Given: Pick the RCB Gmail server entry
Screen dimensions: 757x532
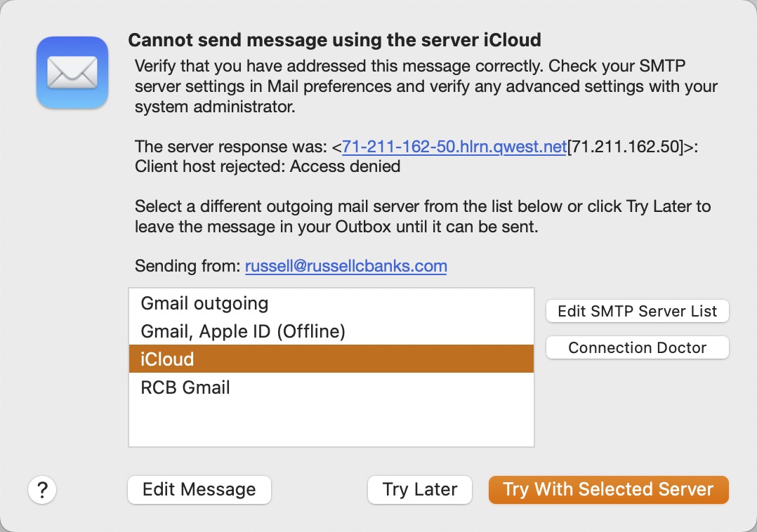Looking at the screenshot, I should (185, 387).
